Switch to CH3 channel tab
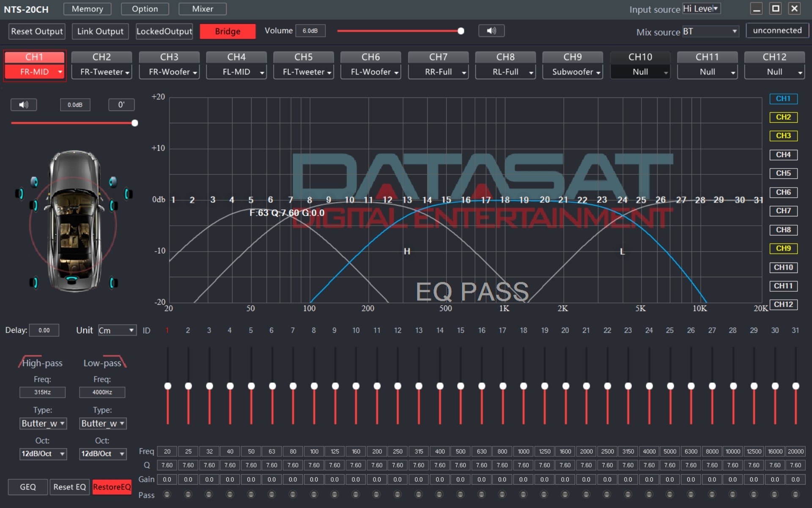This screenshot has width=812, height=508. tap(169, 57)
